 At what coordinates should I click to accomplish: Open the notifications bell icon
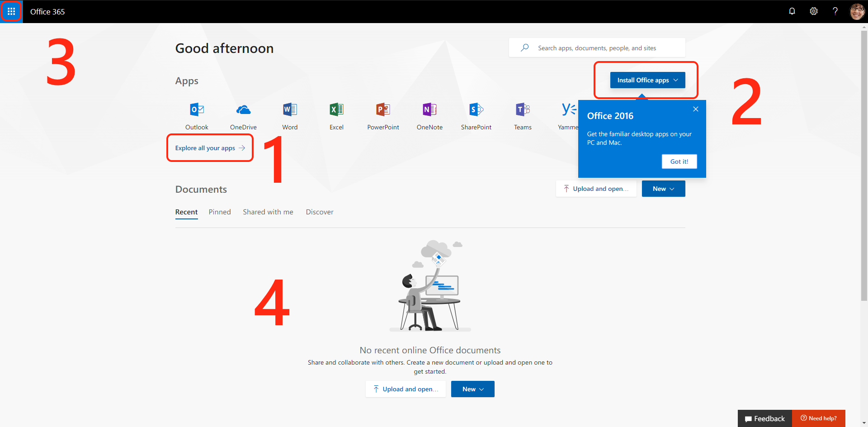pos(792,11)
